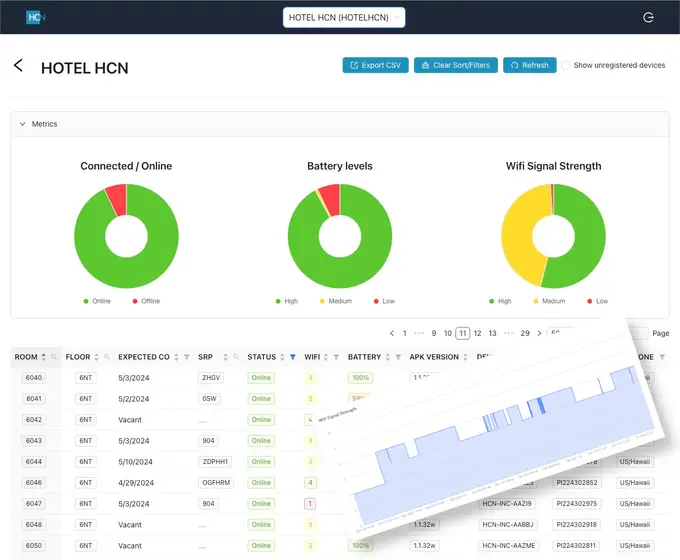
Task: Toggle Online legend in Connected chart
Action: click(x=97, y=301)
